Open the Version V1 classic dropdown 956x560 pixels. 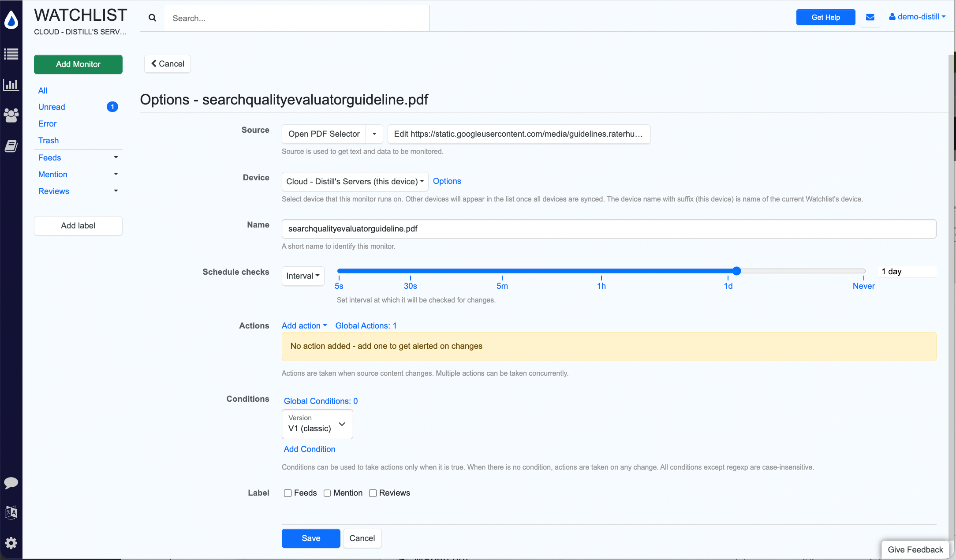(317, 424)
